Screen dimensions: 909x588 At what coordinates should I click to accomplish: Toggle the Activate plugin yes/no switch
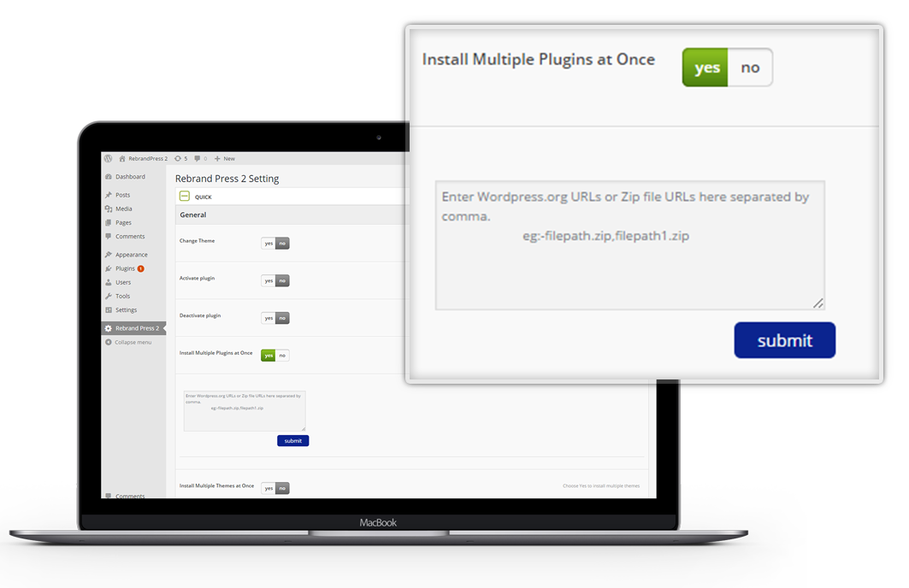[x=274, y=280]
